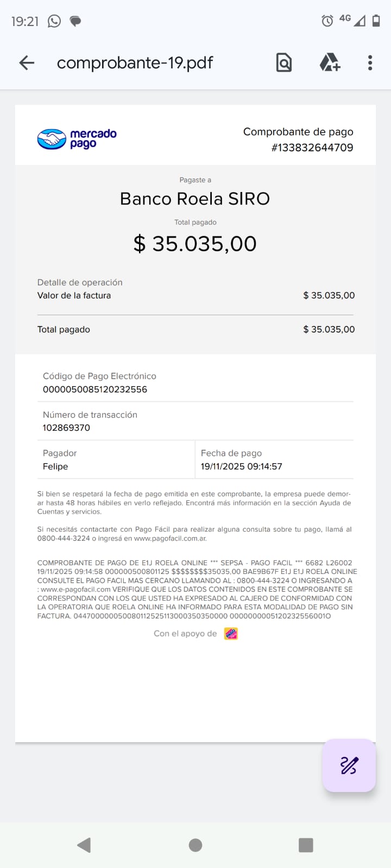
Task: Tap the large $ 35.035,00 total amount
Action: tap(195, 244)
